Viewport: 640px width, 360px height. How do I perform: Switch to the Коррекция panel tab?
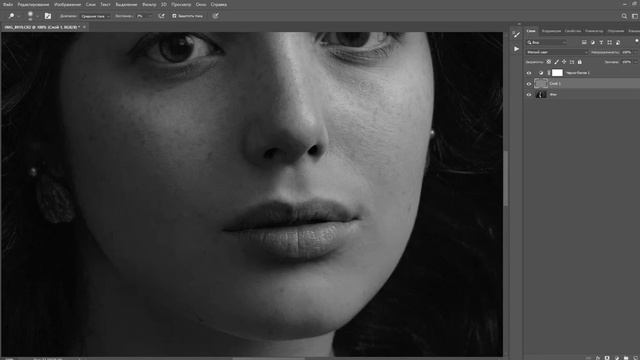[551, 31]
